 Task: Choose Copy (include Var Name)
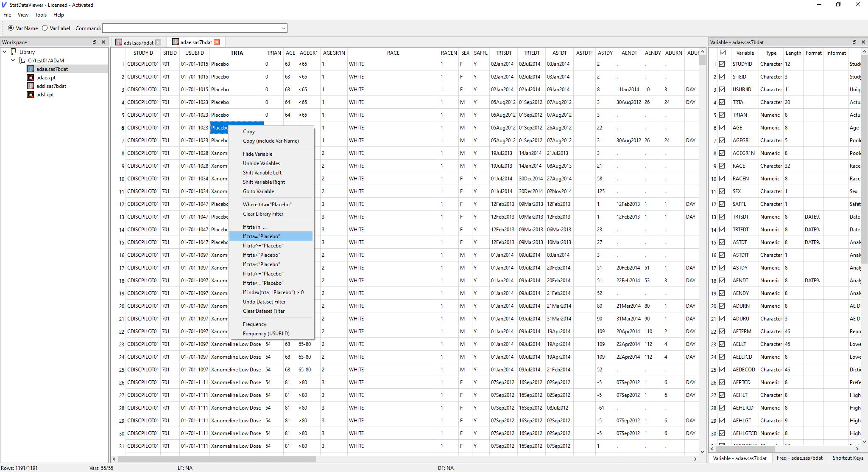click(x=271, y=141)
